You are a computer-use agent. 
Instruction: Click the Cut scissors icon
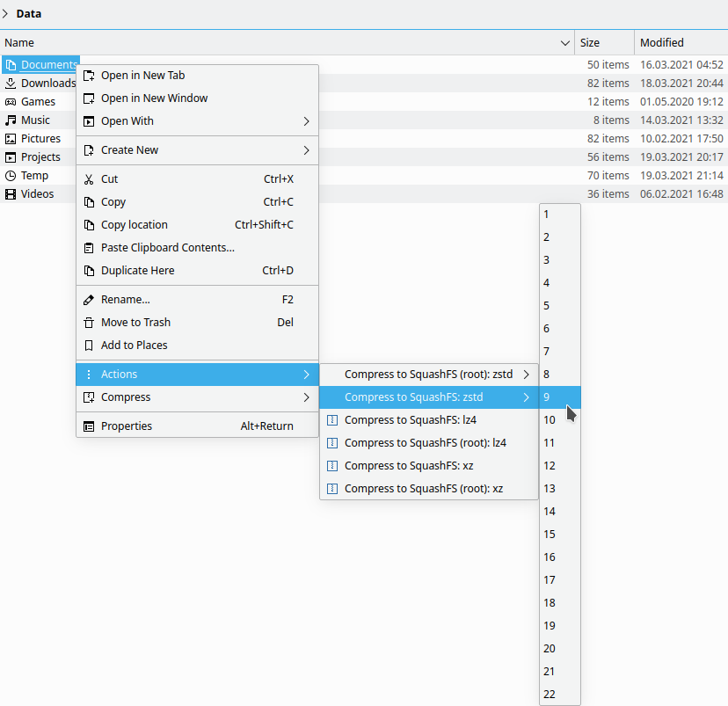click(x=89, y=179)
